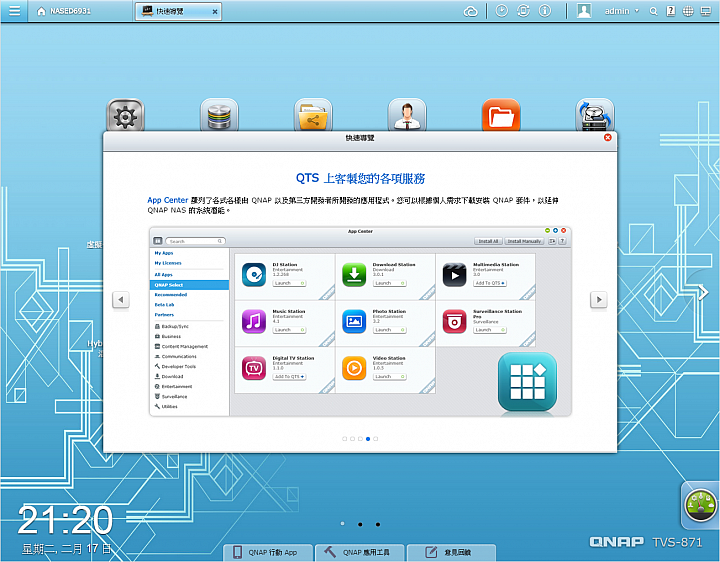Open desktop preferences monitor icon
Viewport: 720px width, 562px height.
tap(706, 11)
